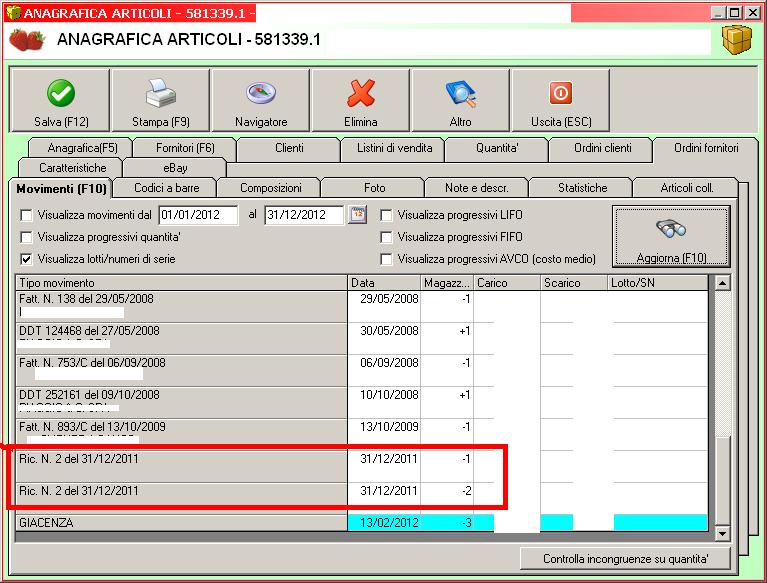Click the yellow box icon in header
767x583 pixels.
(737, 39)
